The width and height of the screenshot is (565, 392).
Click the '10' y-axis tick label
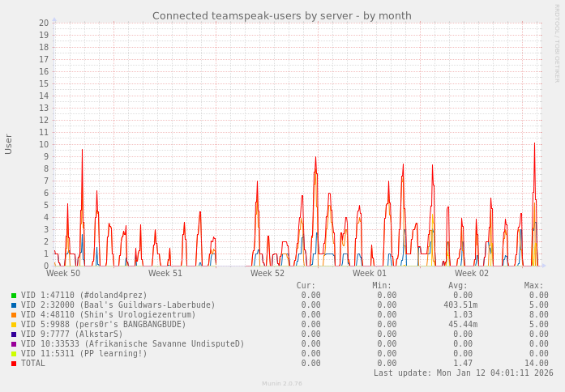(44, 145)
